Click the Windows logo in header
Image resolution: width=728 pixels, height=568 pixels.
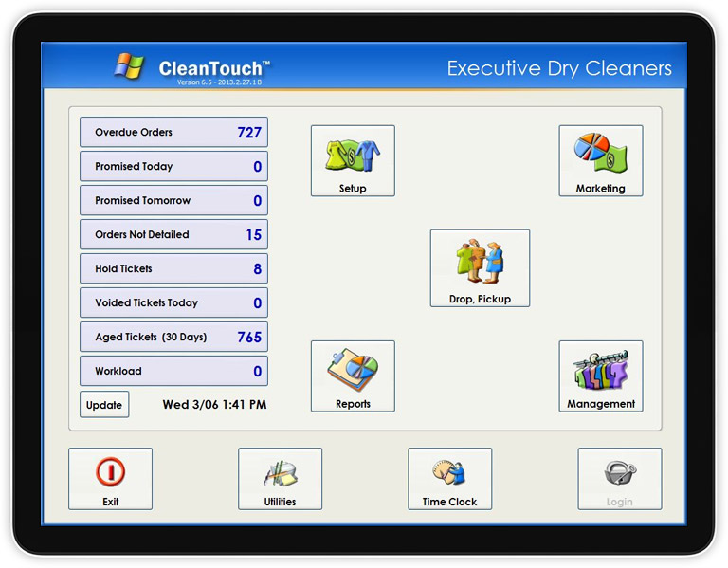pos(129,66)
